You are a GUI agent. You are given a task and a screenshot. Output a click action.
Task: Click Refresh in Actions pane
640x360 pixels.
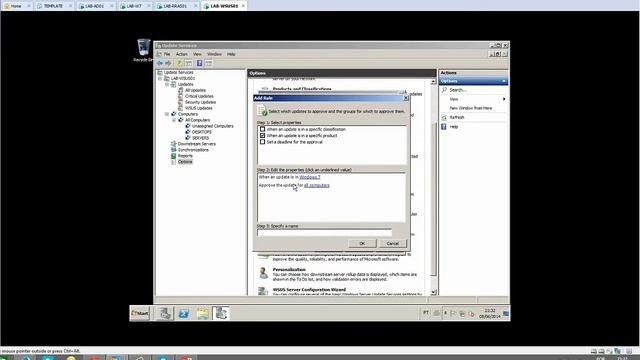pos(457,118)
